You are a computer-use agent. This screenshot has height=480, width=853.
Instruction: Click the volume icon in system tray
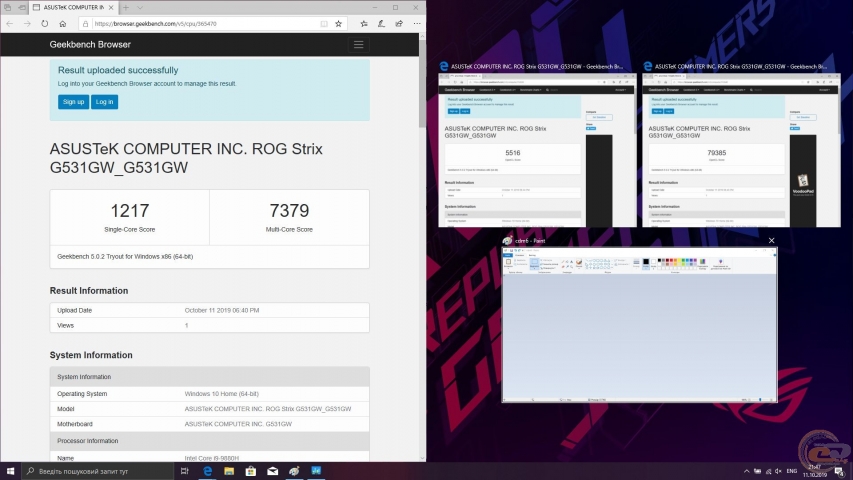(778, 471)
